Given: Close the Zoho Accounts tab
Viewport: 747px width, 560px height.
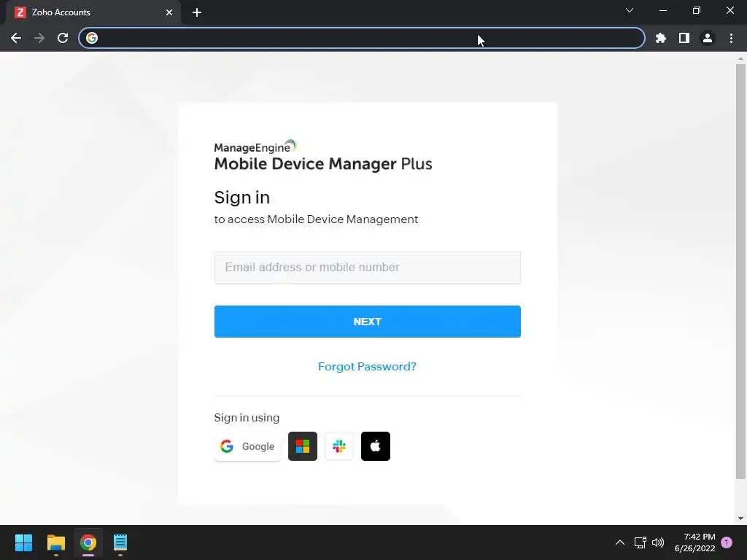Looking at the screenshot, I should (169, 12).
